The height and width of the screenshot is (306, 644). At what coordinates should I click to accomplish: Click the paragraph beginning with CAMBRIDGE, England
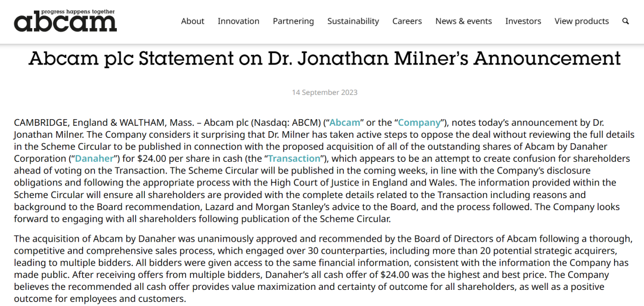(x=322, y=171)
